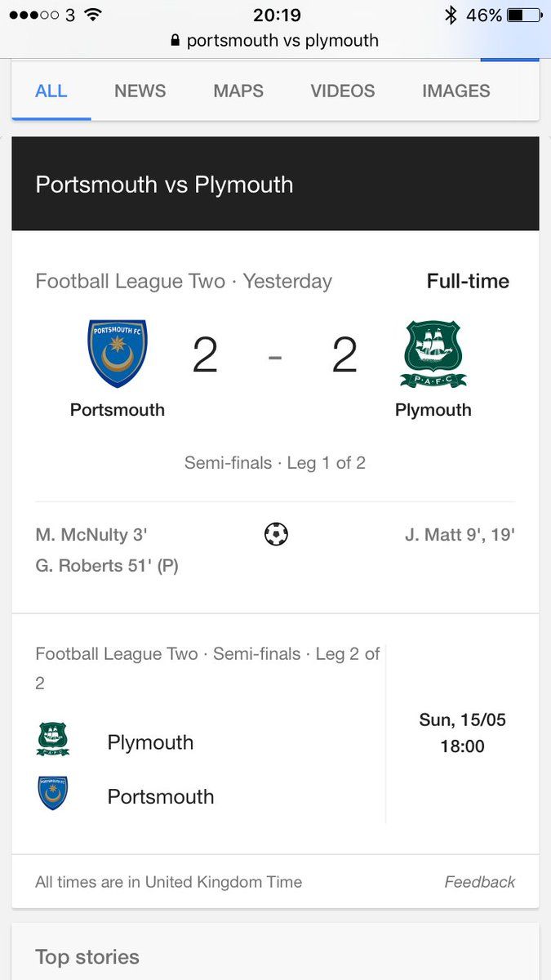Tap the Wi-Fi status icon
Viewport: 551px width, 980px height.
click(93, 15)
